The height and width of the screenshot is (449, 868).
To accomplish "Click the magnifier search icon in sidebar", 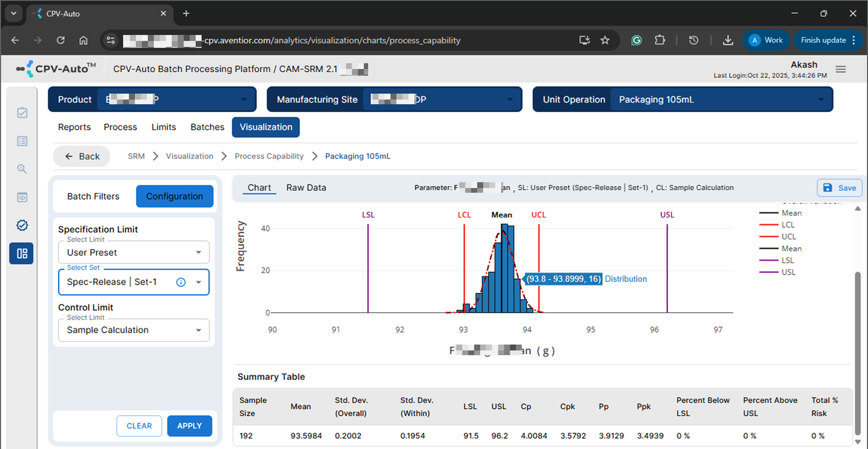I will pos(22,169).
